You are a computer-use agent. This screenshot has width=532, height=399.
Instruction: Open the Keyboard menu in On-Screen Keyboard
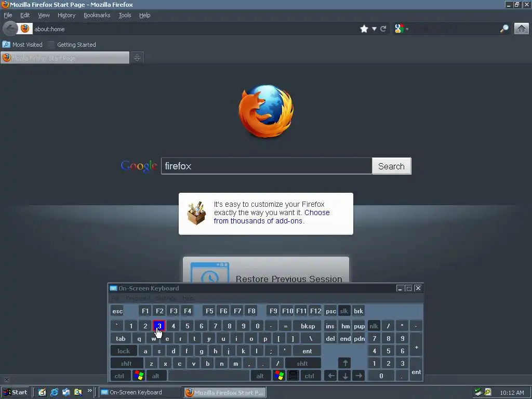[138, 298]
